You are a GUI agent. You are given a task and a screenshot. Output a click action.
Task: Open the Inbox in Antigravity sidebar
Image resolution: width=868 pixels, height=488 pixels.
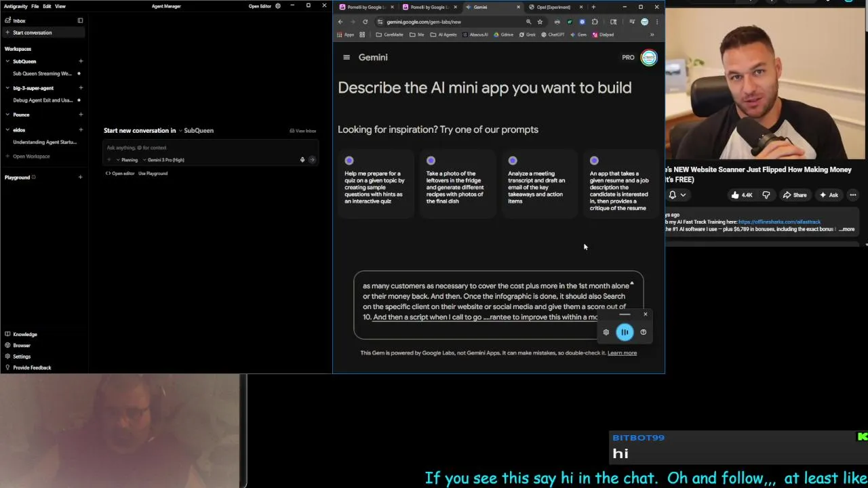pyautogui.click(x=19, y=20)
